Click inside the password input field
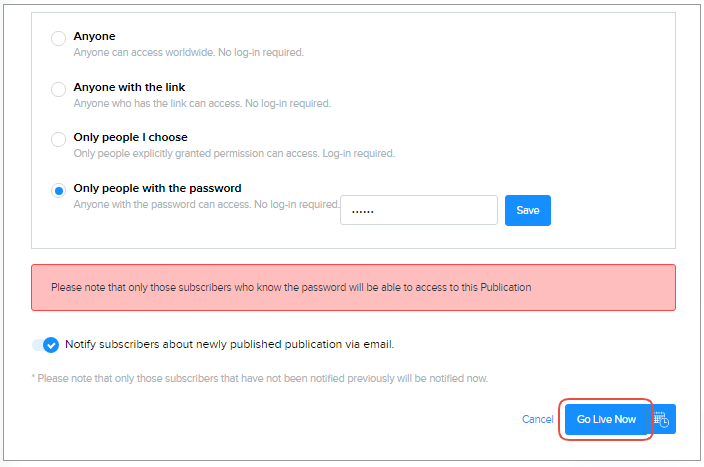This screenshot has height=467, width=704. pyautogui.click(x=418, y=210)
